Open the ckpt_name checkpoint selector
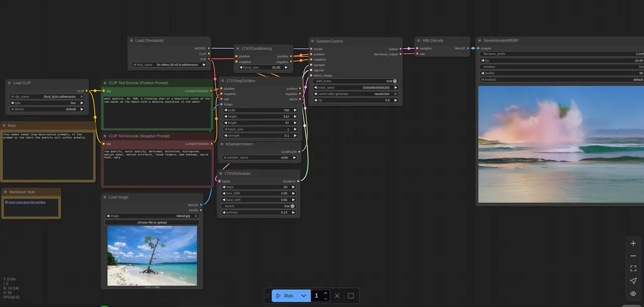644x307 pixels. [x=169, y=65]
